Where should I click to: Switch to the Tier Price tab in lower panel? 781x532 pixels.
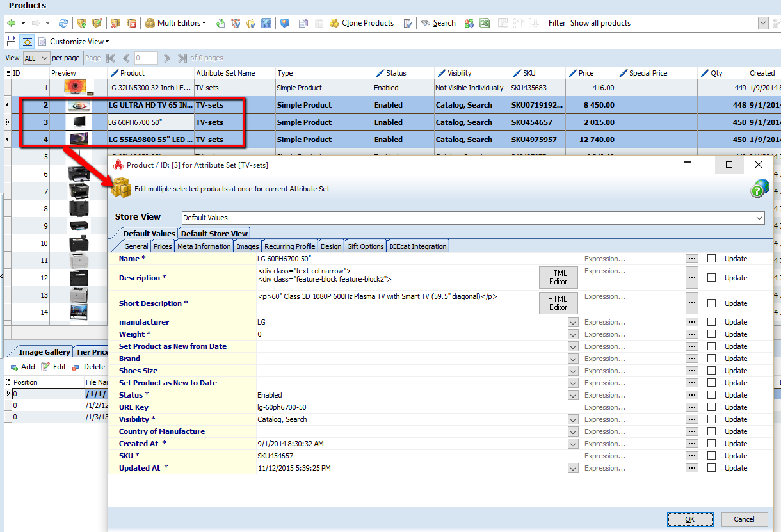point(92,352)
